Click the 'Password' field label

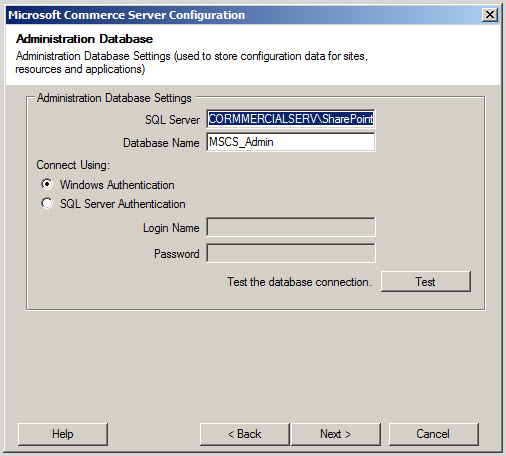(x=177, y=254)
